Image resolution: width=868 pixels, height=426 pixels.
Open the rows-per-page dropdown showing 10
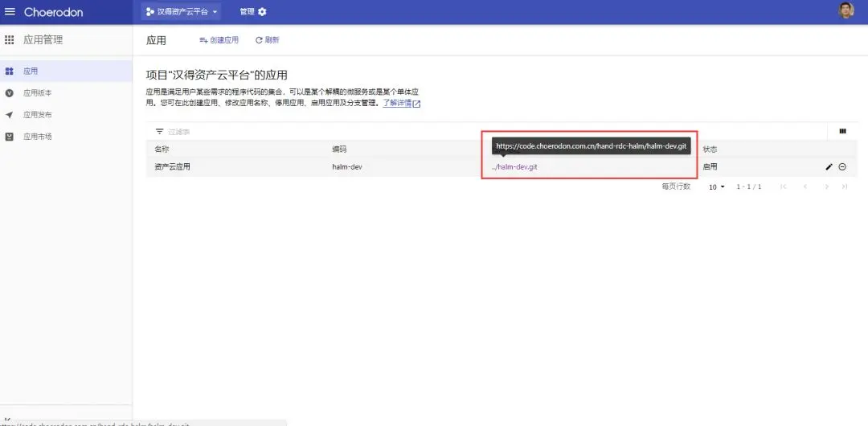pyautogui.click(x=717, y=186)
